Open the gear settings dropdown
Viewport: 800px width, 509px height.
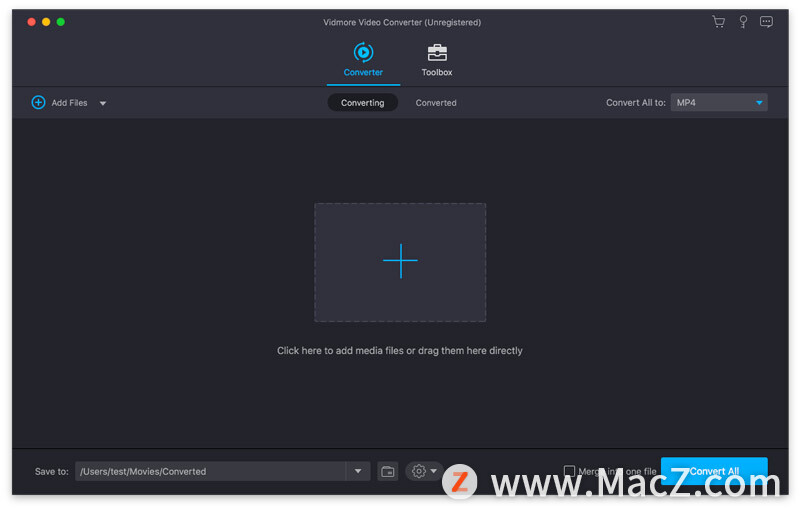pos(424,471)
